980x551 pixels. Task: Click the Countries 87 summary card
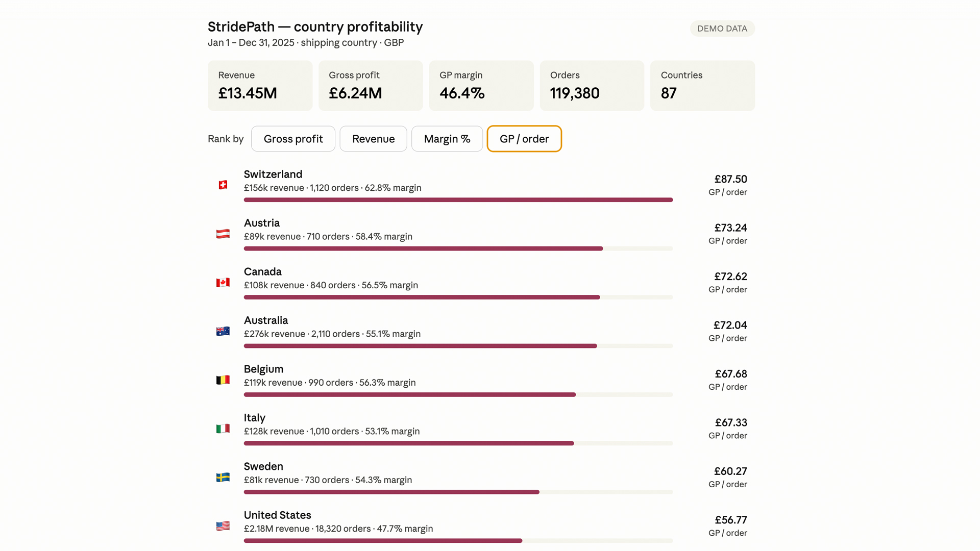702,86
